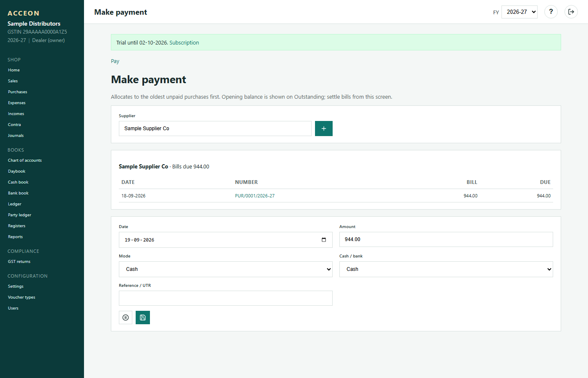Open Users in sidebar
This screenshot has height=378, width=588.
coord(13,308)
